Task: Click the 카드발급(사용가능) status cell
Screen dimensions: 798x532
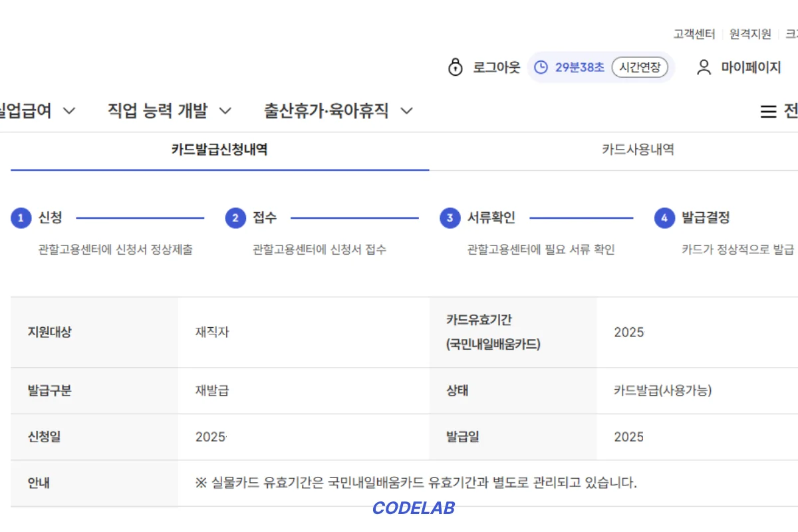Action: 662,390
